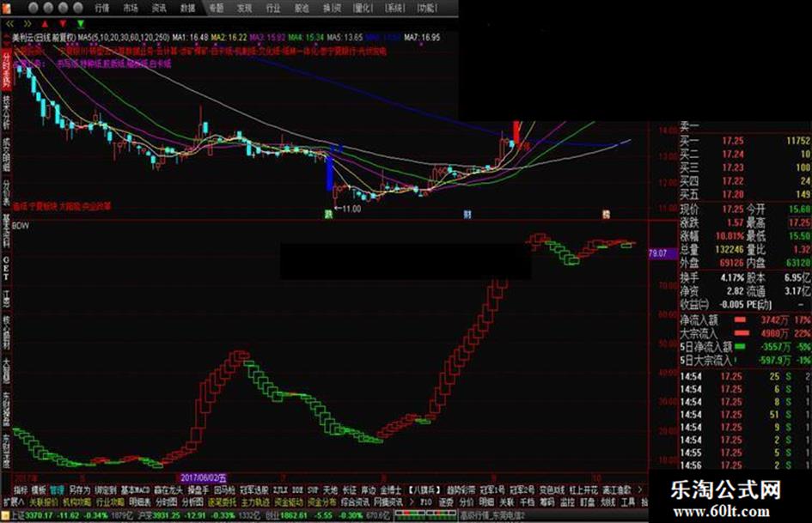Screen dimensions: 812x523
Task: Select the 冠军1号 indicator
Action: click(492, 490)
